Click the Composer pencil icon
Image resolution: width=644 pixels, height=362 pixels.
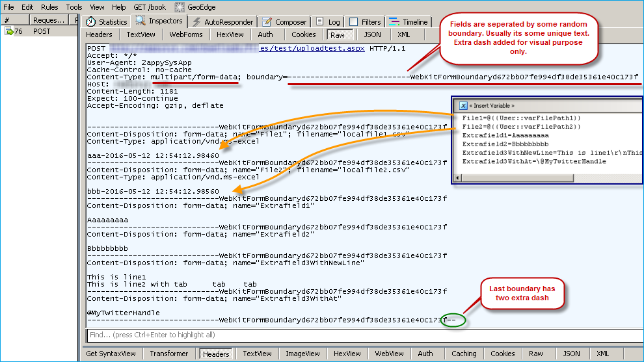point(267,21)
